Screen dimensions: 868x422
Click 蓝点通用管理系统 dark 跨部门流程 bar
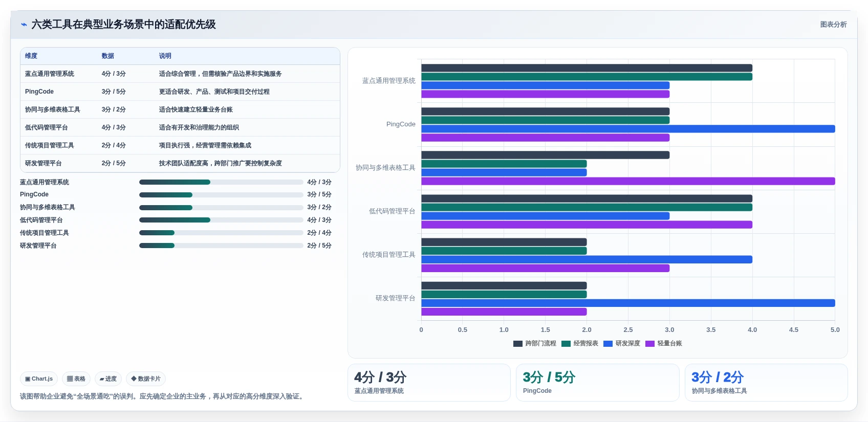pyautogui.click(x=587, y=68)
